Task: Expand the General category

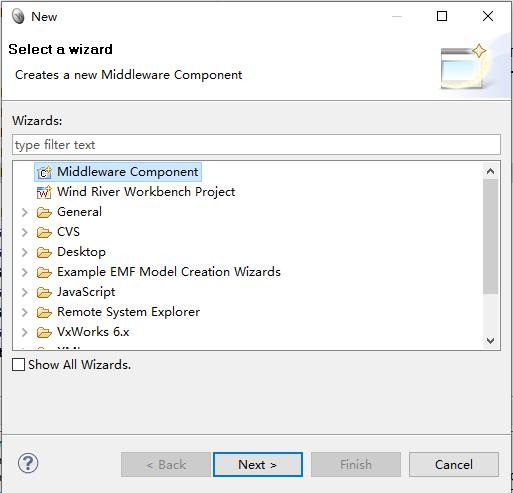Action: [24, 212]
